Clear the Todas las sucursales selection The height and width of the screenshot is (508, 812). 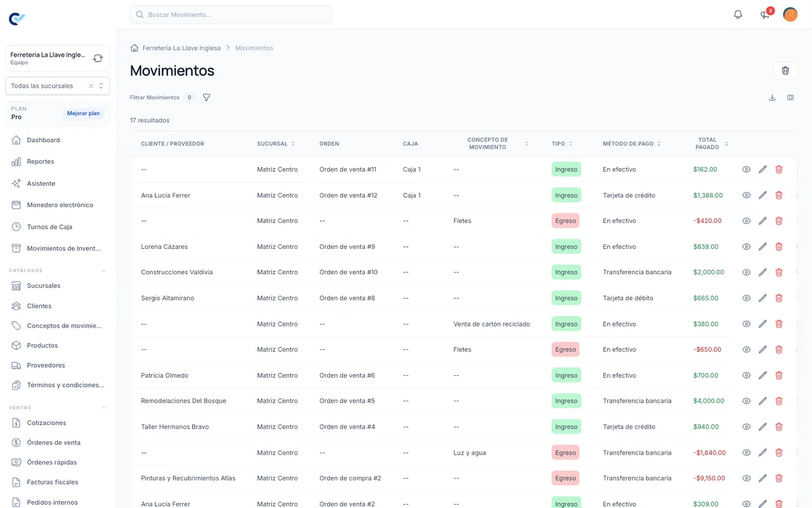pyautogui.click(x=91, y=86)
